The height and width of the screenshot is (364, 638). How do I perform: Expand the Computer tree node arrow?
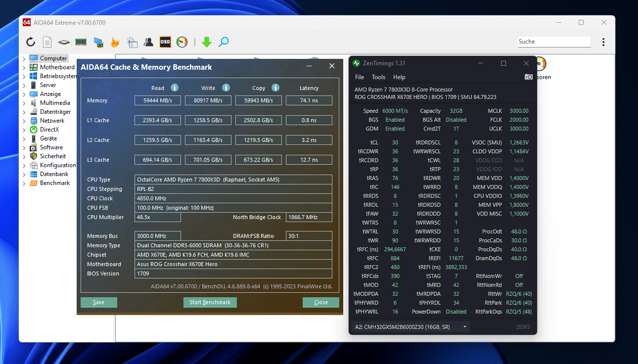(24, 58)
